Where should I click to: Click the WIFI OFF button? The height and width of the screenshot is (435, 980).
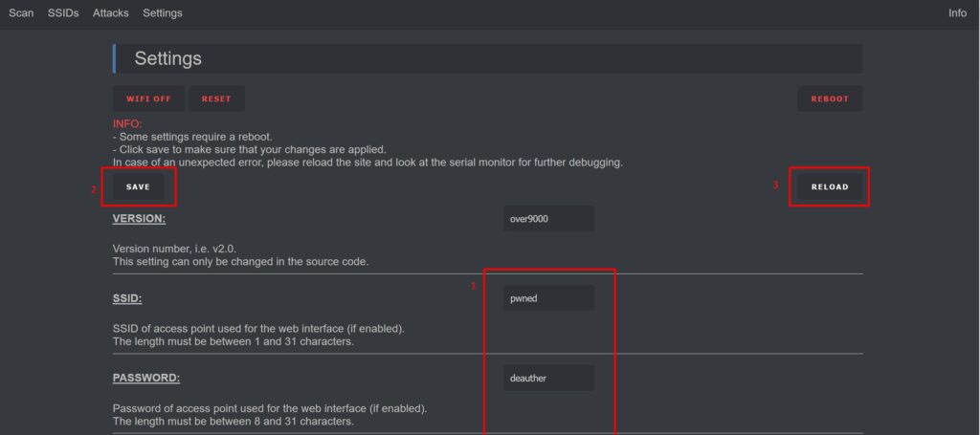click(x=148, y=98)
